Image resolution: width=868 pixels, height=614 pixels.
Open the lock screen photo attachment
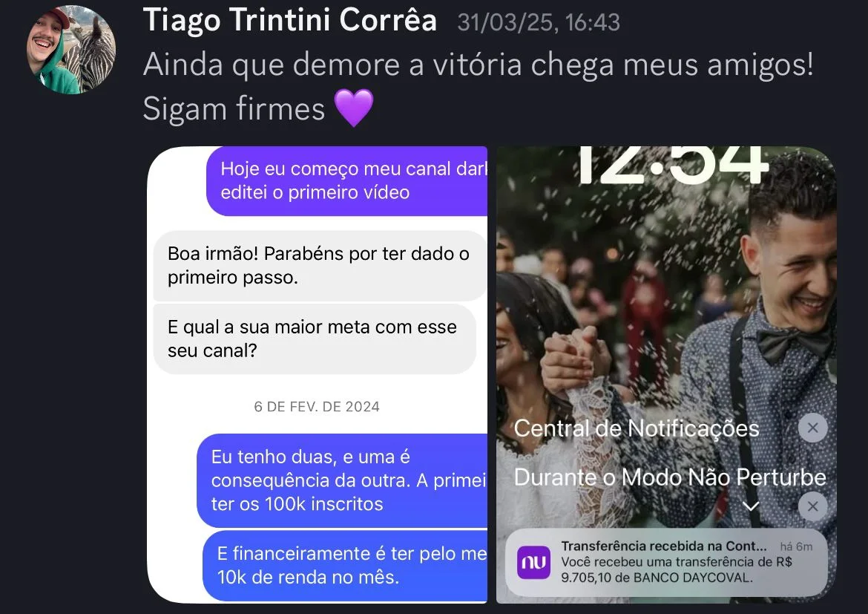[666, 375]
